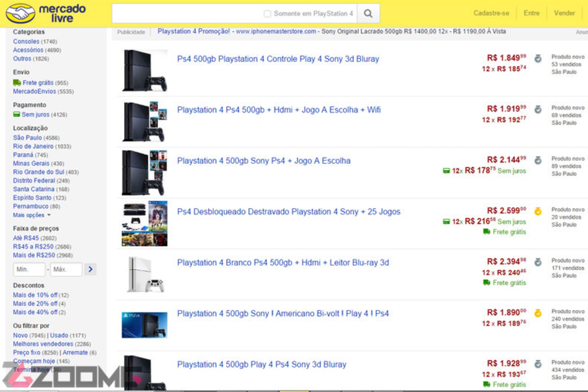Screen dimensions: 588x392
Task: Select price range Até R$45
Action: point(26,238)
